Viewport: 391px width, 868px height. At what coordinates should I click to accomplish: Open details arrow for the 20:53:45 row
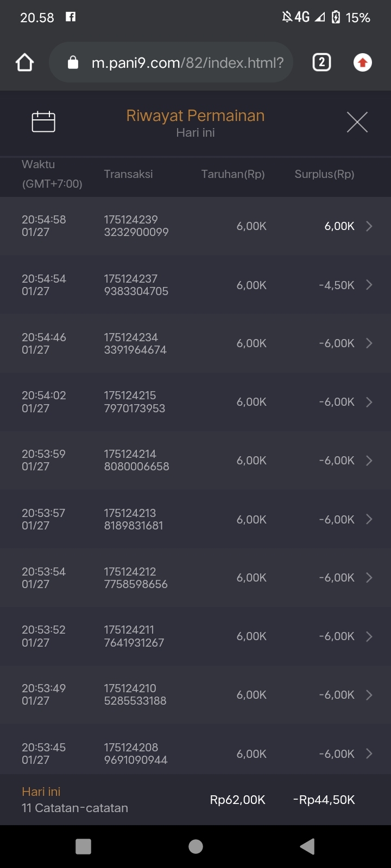[369, 754]
